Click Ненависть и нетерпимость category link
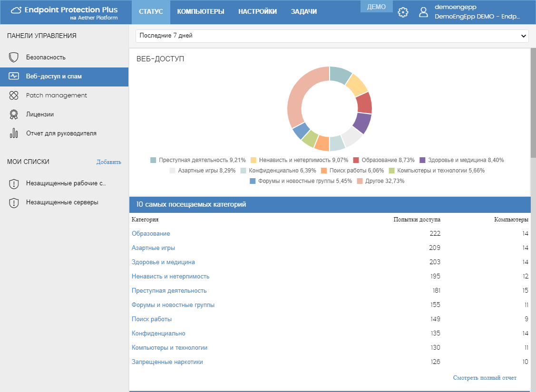This screenshot has width=536, height=392. 170,276
